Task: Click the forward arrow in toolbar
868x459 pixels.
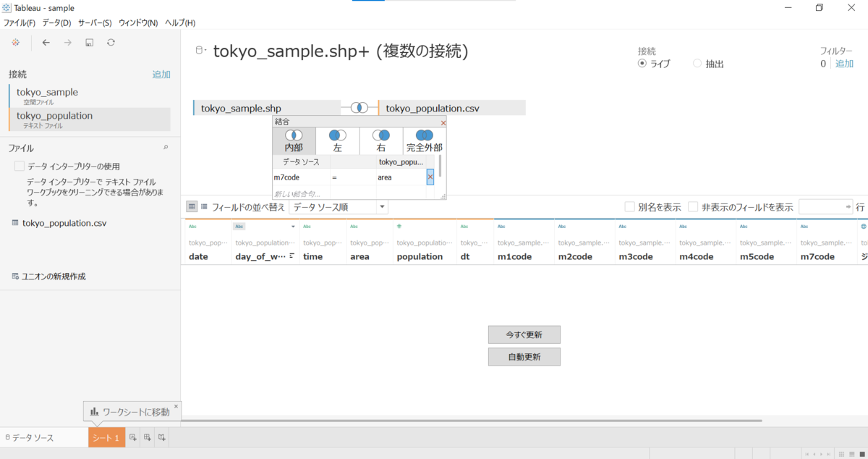Action: pyautogui.click(x=67, y=43)
